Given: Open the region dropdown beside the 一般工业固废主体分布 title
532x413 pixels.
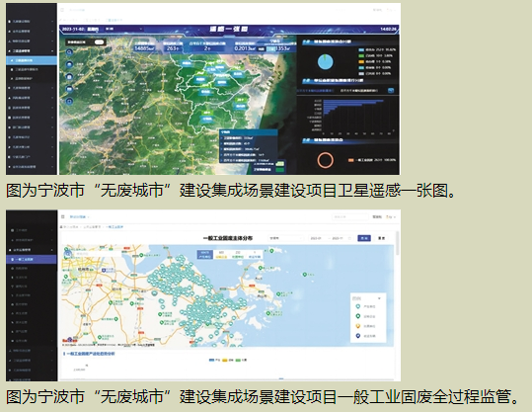Looking at the screenshot, I should [x=286, y=238].
